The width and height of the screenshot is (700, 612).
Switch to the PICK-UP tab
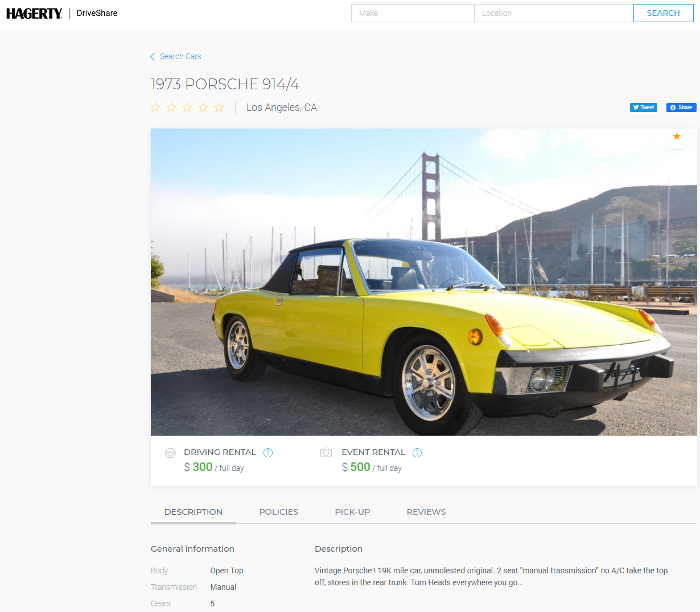(x=352, y=512)
